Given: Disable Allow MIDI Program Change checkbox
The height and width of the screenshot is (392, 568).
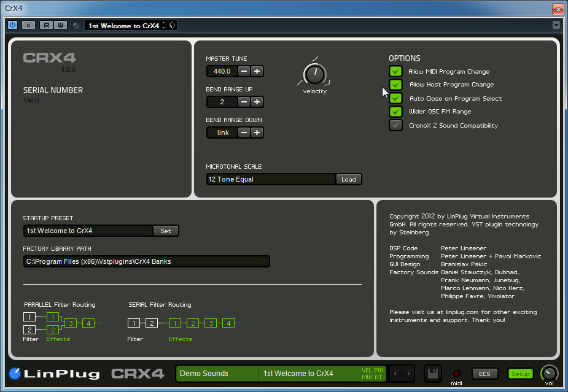Looking at the screenshot, I should coord(395,71).
